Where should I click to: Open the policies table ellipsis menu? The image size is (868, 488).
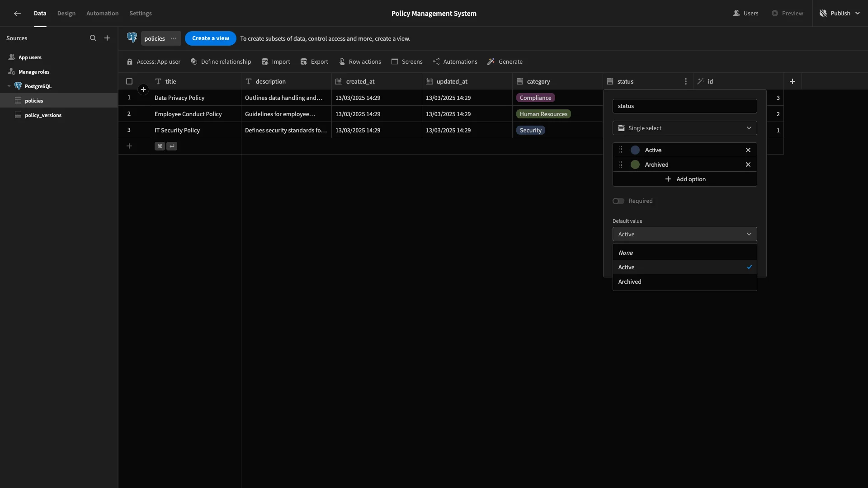tap(174, 38)
